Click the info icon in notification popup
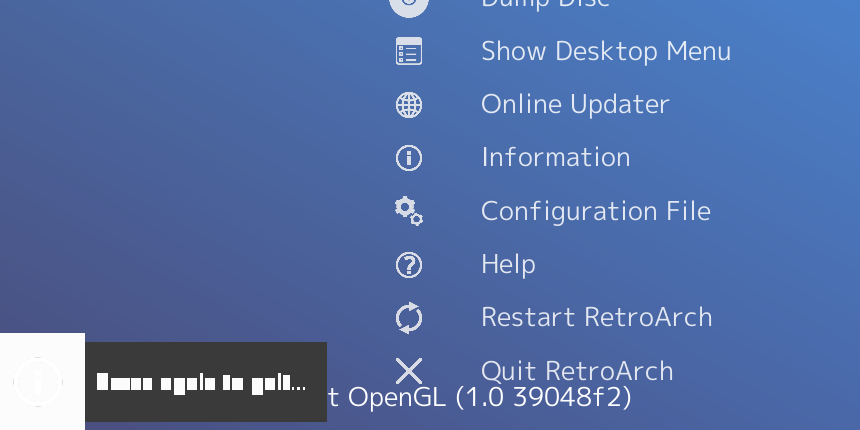This screenshot has height=430, width=860. point(38,381)
